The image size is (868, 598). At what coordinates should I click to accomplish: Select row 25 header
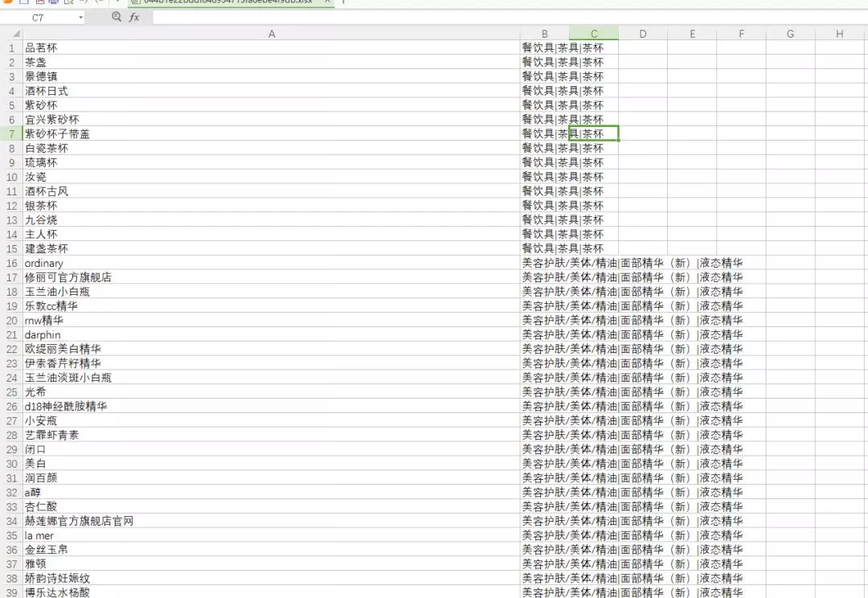pos(11,392)
